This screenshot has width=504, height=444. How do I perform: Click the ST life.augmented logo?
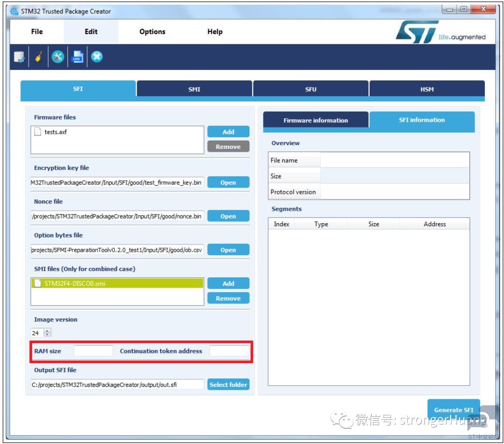pyautogui.click(x=441, y=32)
